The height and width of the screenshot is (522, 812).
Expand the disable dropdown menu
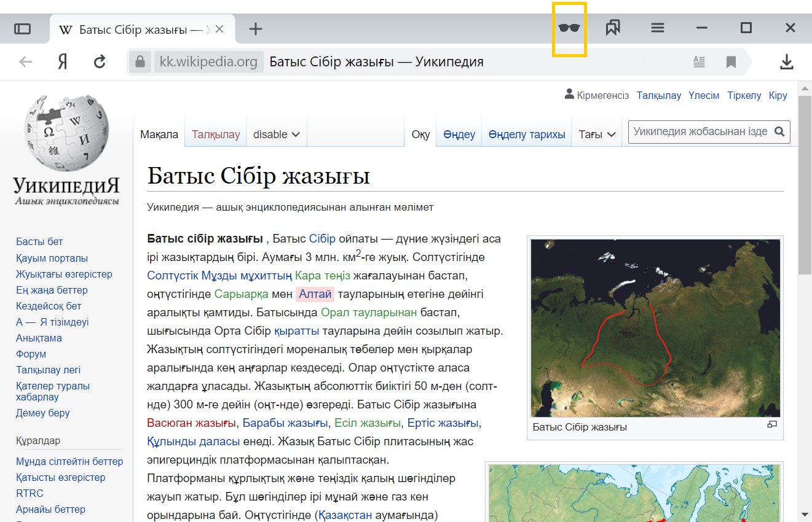[277, 134]
